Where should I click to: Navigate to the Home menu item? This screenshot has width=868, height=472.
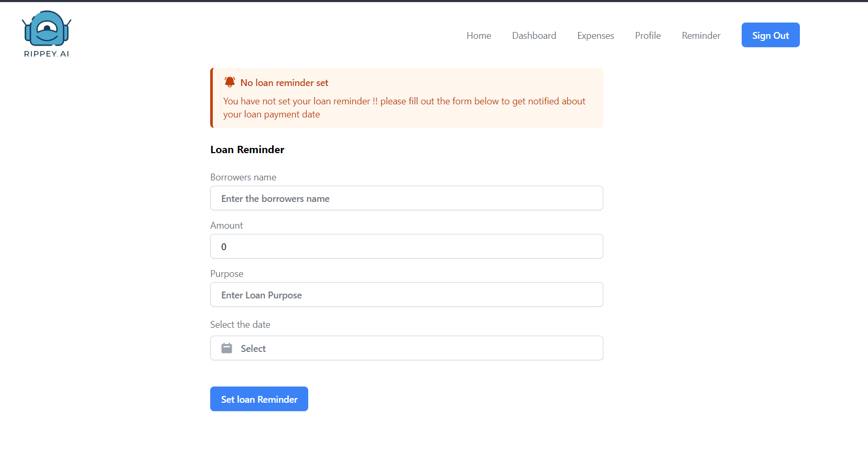(478, 35)
